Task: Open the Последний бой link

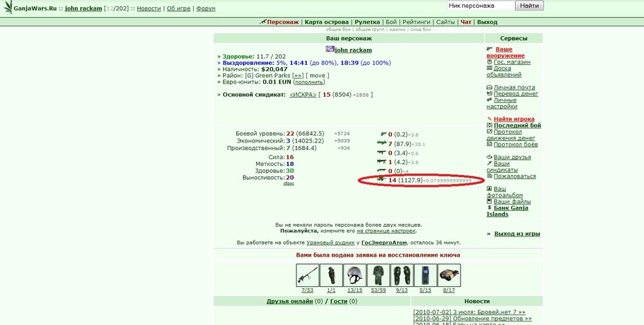Action: [x=517, y=126]
